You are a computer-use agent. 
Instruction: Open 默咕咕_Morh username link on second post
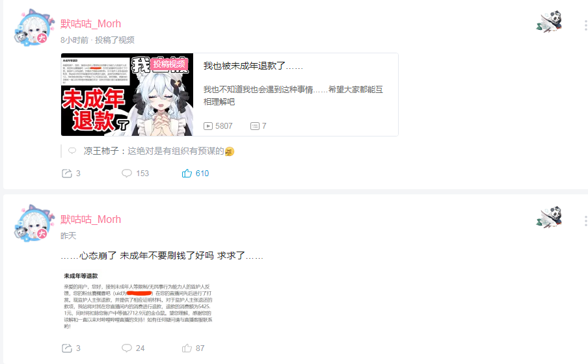pyautogui.click(x=91, y=219)
